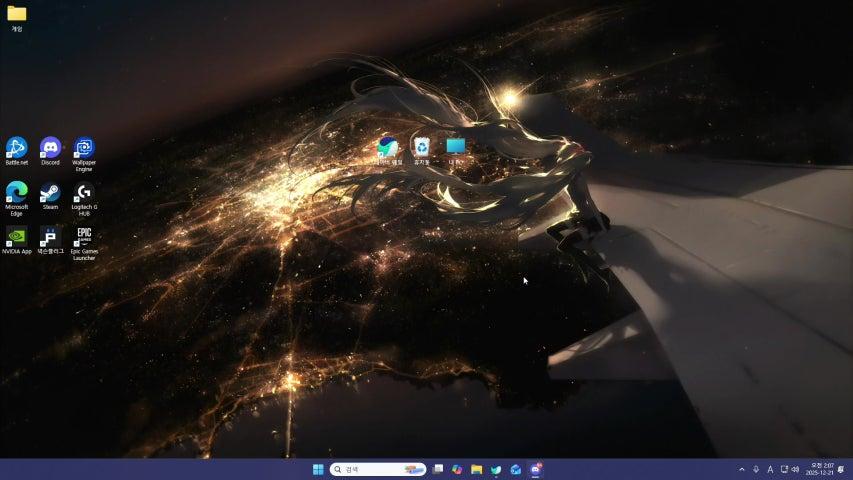Screen dimensions: 853x480
Task: Select the Wallpaper Engine shortcut
Action: pos(84,148)
